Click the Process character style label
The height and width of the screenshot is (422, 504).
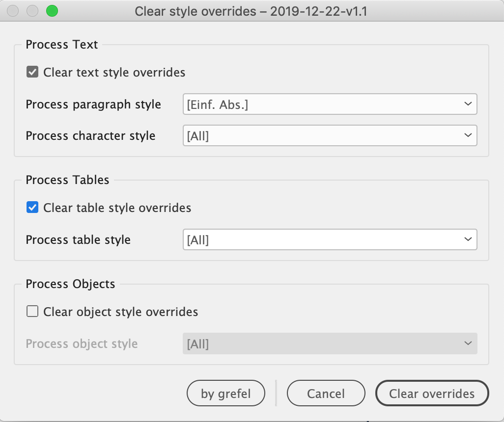[x=90, y=136]
